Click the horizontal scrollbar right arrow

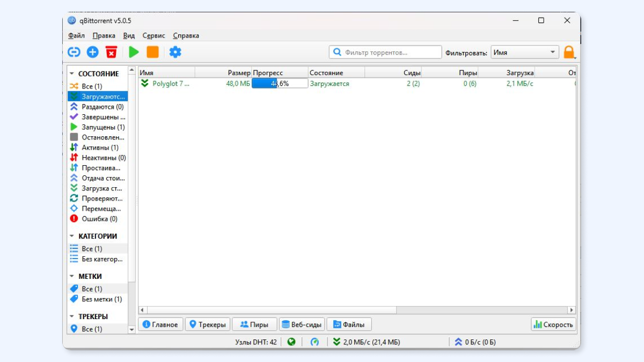571,310
